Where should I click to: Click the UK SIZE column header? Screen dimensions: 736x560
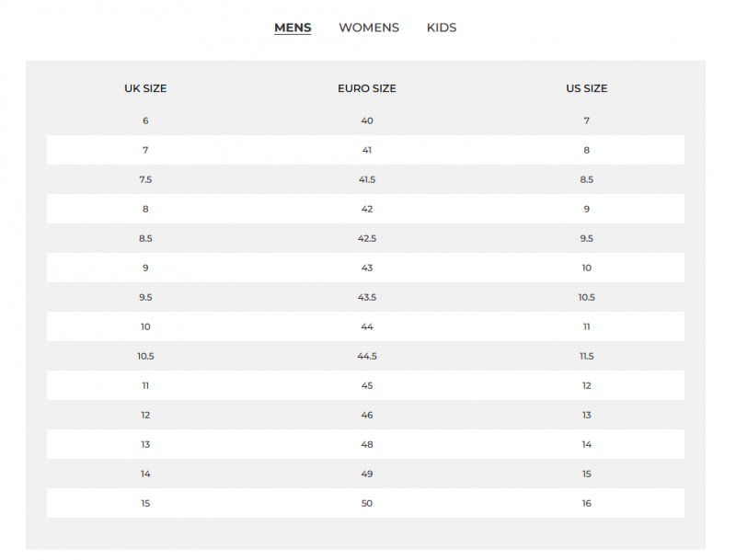(x=145, y=88)
